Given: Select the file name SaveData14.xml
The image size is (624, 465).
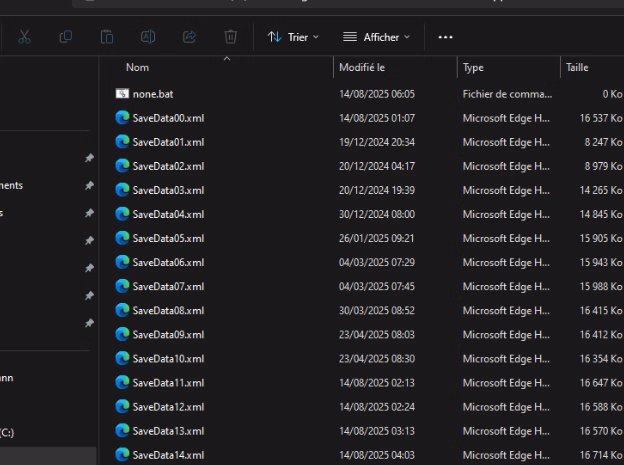Looking at the screenshot, I should [x=168, y=455].
